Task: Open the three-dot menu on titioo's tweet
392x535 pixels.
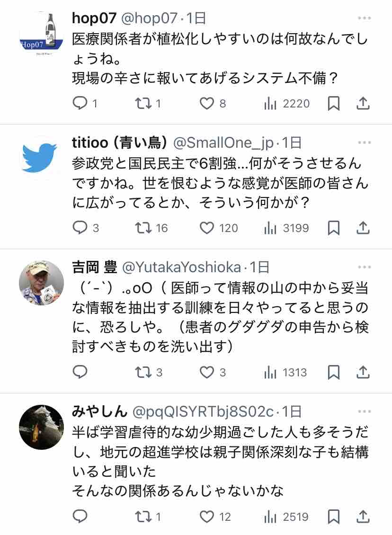Action: point(365,143)
